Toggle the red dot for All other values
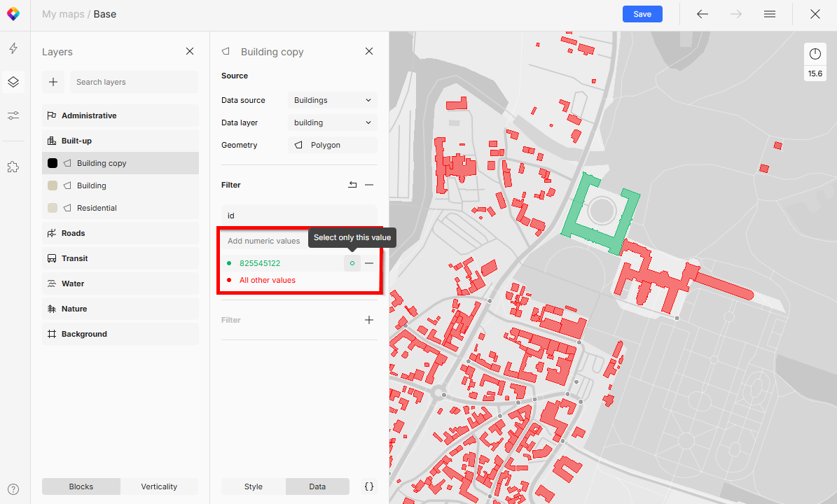The width and height of the screenshot is (837, 504). pyautogui.click(x=229, y=279)
